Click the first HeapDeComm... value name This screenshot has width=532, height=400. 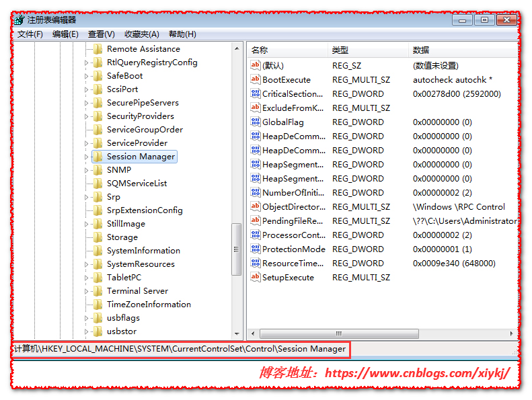(294, 136)
